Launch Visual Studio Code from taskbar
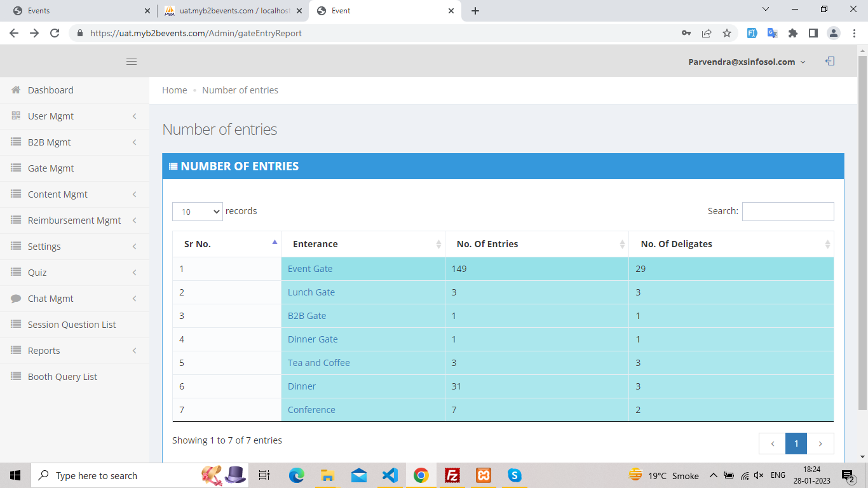 pyautogui.click(x=390, y=475)
